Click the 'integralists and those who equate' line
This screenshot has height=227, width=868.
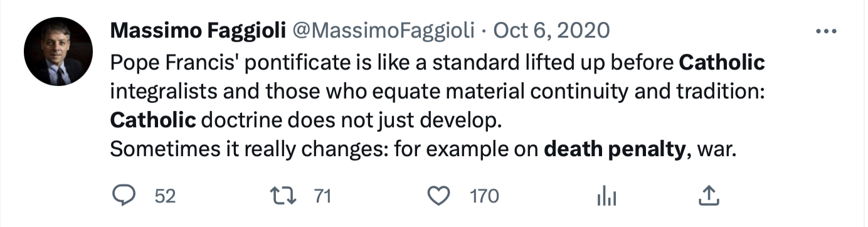(436, 90)
